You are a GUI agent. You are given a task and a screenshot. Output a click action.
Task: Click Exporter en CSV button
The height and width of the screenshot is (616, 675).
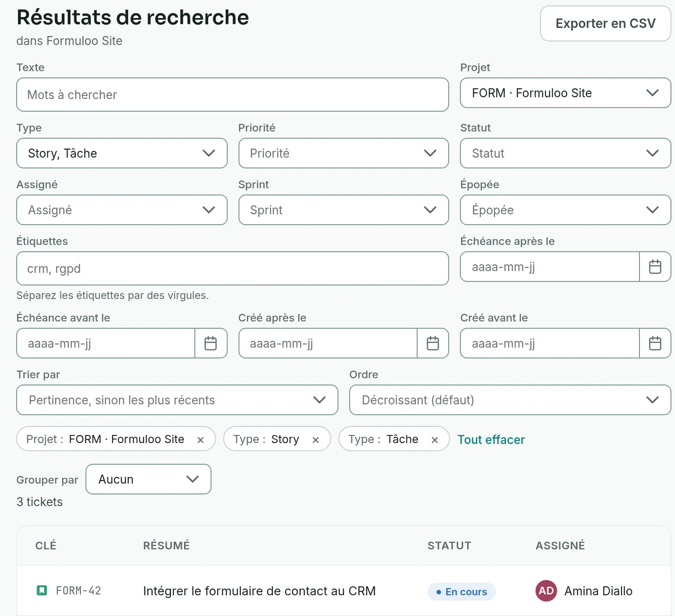606,23
